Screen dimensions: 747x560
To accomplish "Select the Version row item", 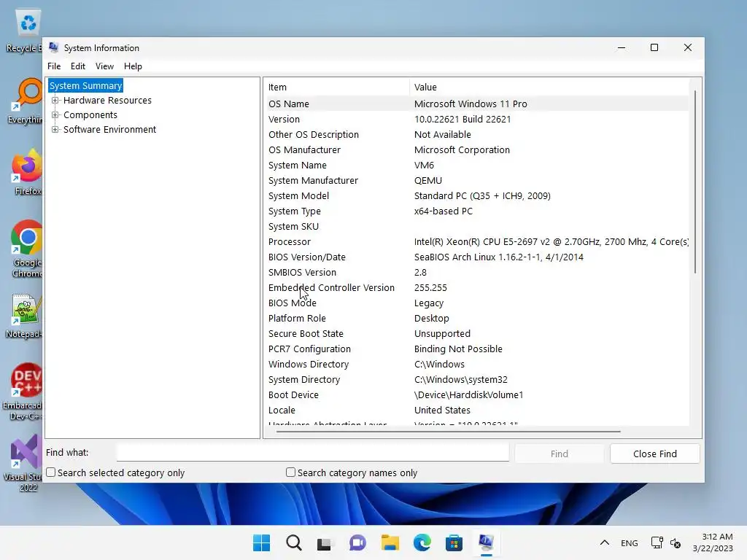I will (x=477, y=119).
